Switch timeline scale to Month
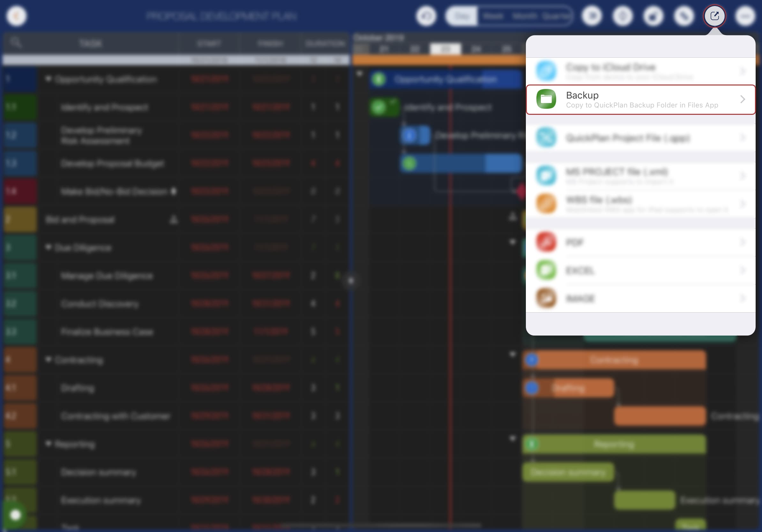The height and width of the screenshot is (532, 762). coord(524,16)
